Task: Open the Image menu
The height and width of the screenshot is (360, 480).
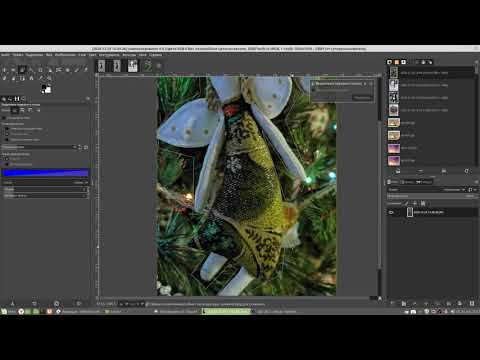Action: click(65, 55)
